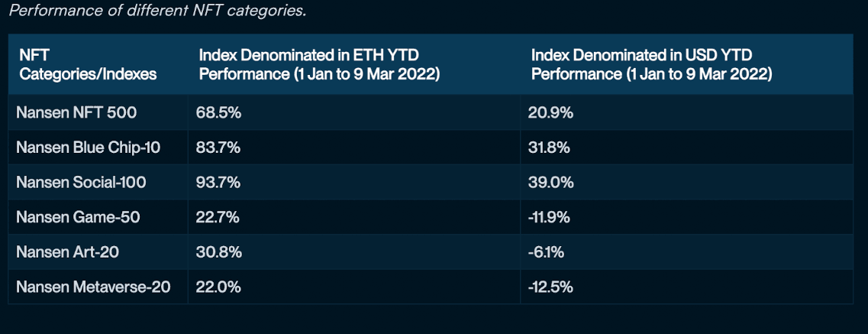
Task: Click the "NFT Categories/Indexes" column header
Action: click(88, 65)
